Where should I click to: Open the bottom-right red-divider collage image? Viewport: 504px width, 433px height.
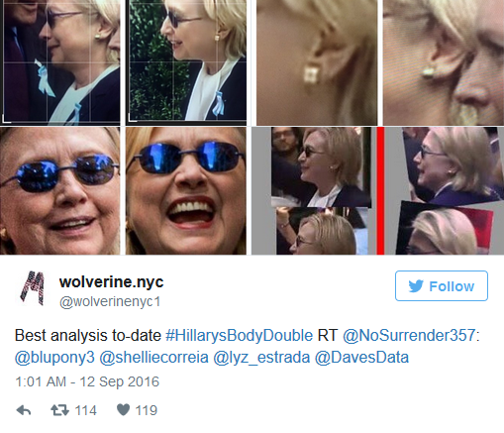point(378,191)
